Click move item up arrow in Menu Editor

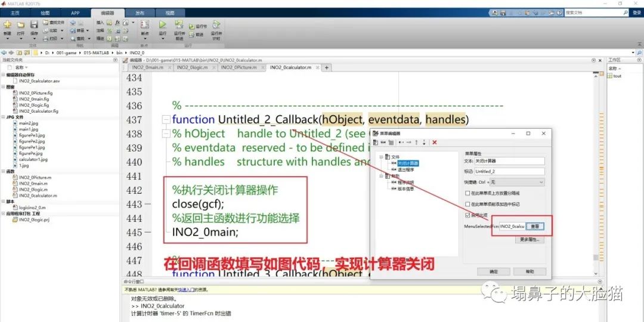[x=416, y=142]
